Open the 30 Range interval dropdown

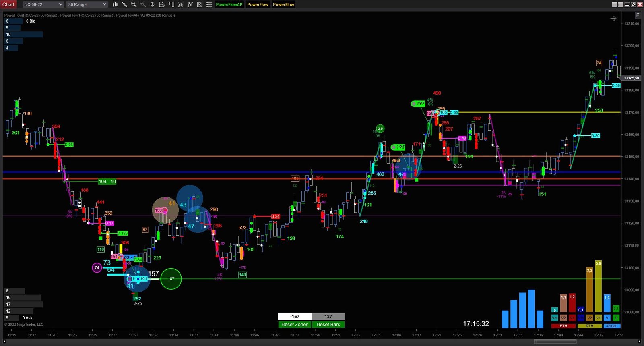(x=87, y=4)
